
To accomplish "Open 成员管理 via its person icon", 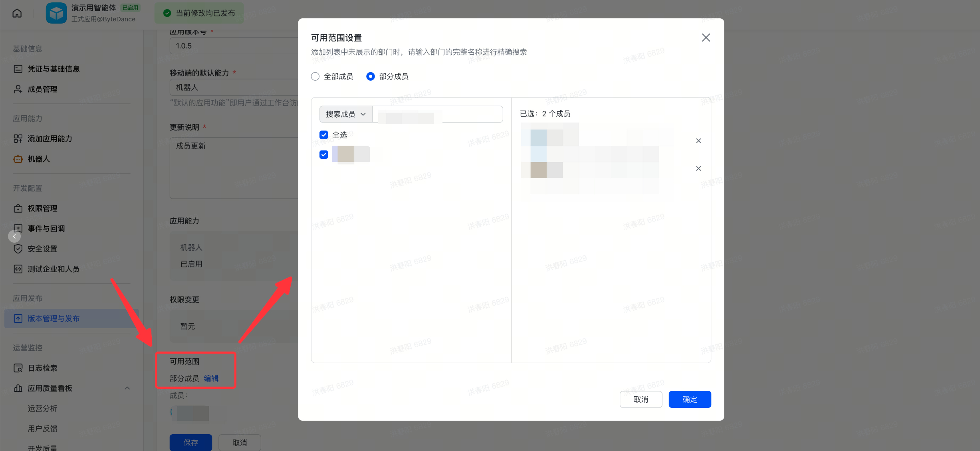I will coord(18,89).
